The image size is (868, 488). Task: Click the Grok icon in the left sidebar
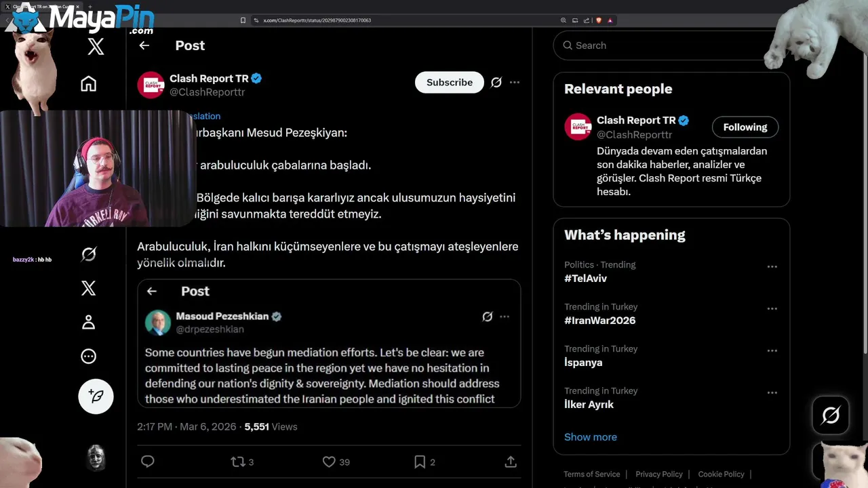89,254
